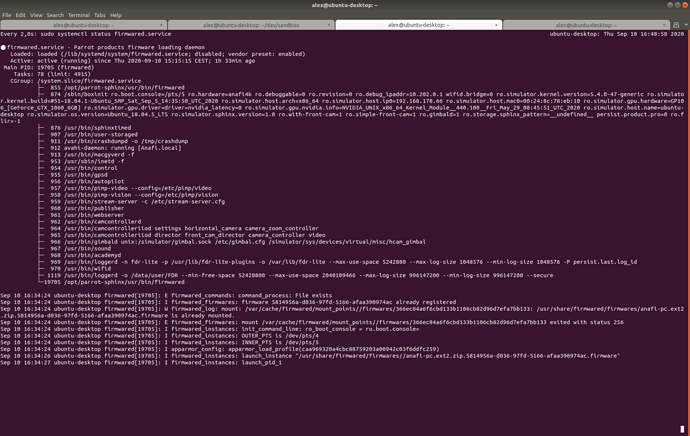Close the fourth terminal tab
The height and width of the screenshot is (436, 690).
point(664,25)
